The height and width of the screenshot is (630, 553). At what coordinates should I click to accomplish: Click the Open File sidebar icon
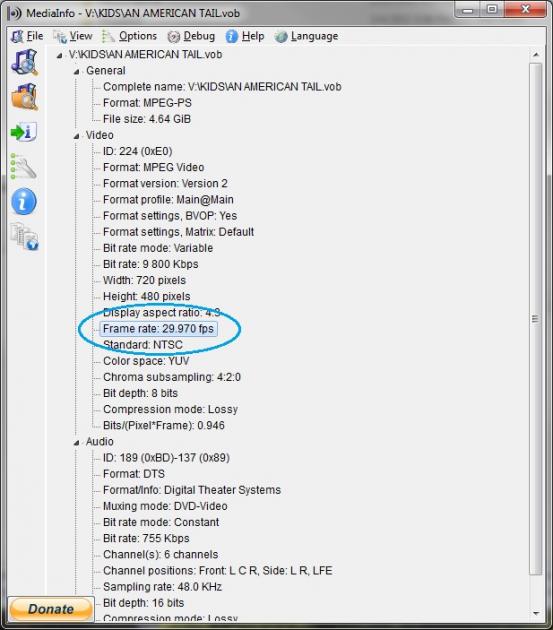[25, 62]
